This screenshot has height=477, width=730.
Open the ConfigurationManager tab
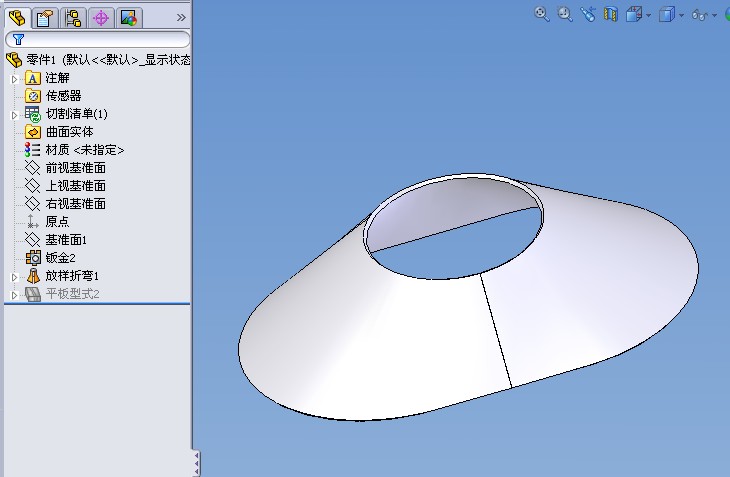73,19
